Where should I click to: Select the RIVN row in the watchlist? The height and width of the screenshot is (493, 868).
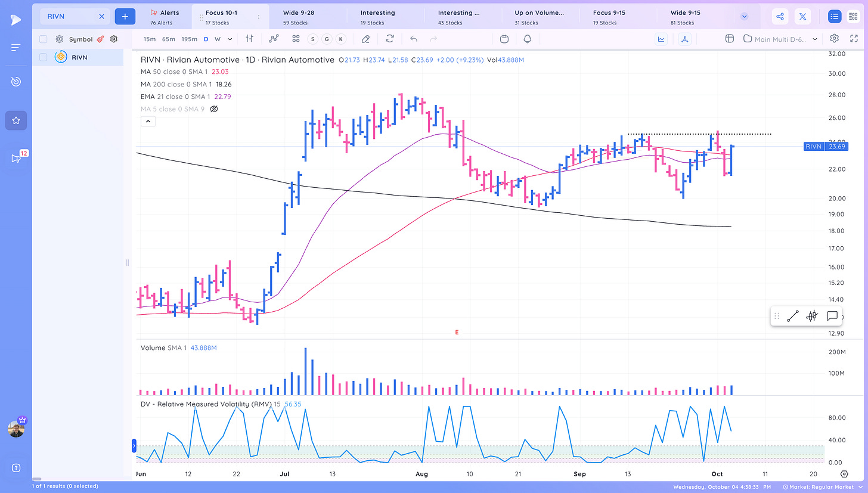point(77,57)
